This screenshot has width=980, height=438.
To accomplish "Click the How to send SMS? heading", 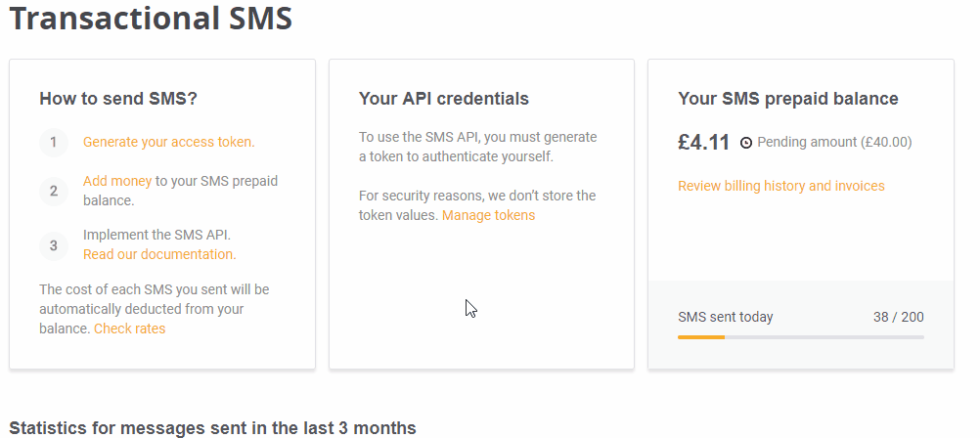I will [118, 99].
